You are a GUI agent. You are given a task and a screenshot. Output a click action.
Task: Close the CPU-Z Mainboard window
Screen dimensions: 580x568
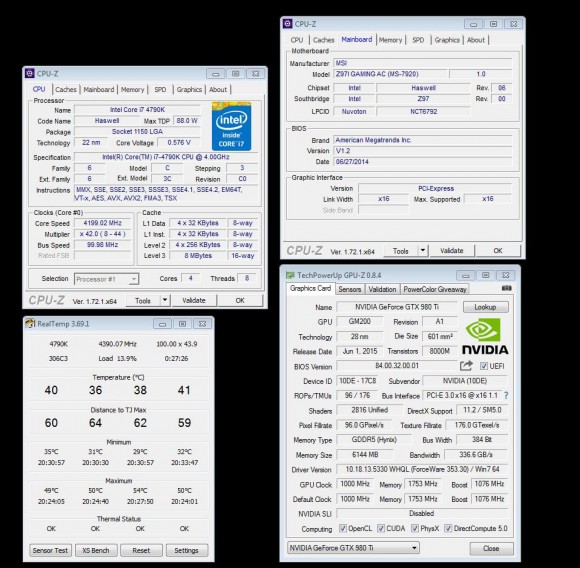[513, 24]
